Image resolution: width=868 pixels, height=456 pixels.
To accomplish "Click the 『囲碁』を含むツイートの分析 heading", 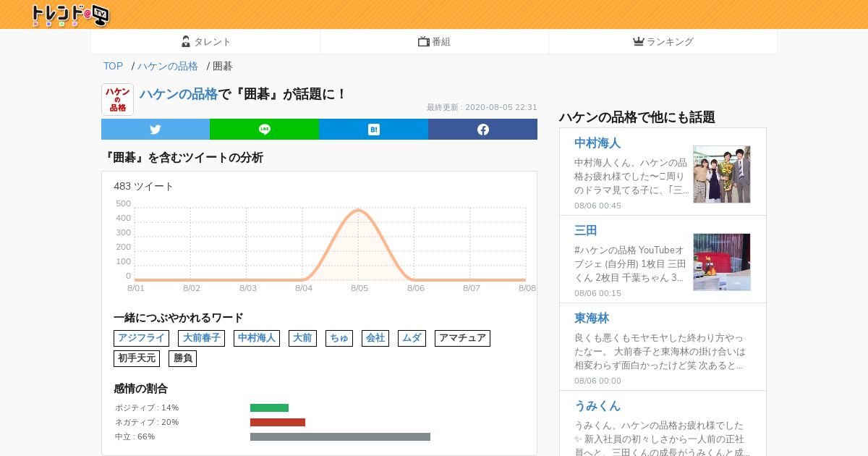I will tap(182, 157).
